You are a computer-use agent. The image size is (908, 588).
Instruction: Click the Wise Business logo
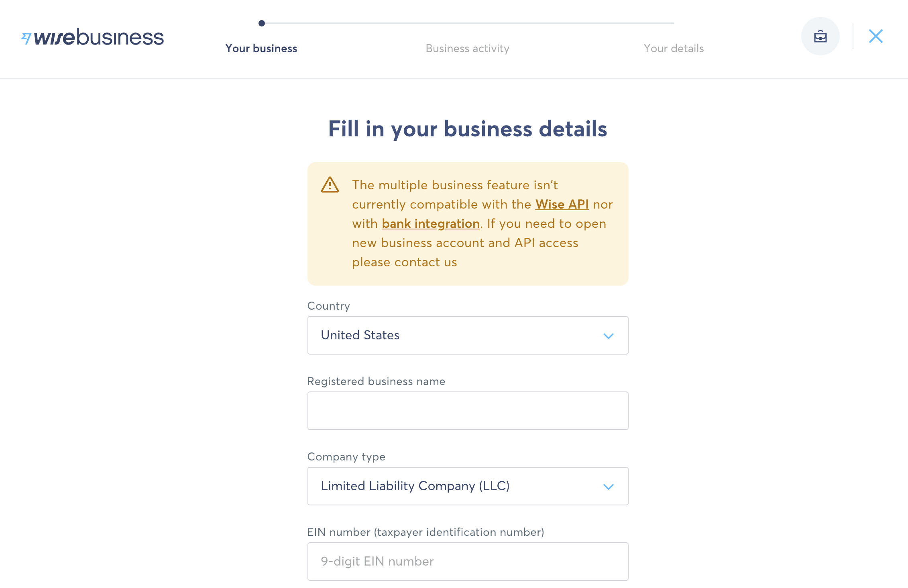93,37
